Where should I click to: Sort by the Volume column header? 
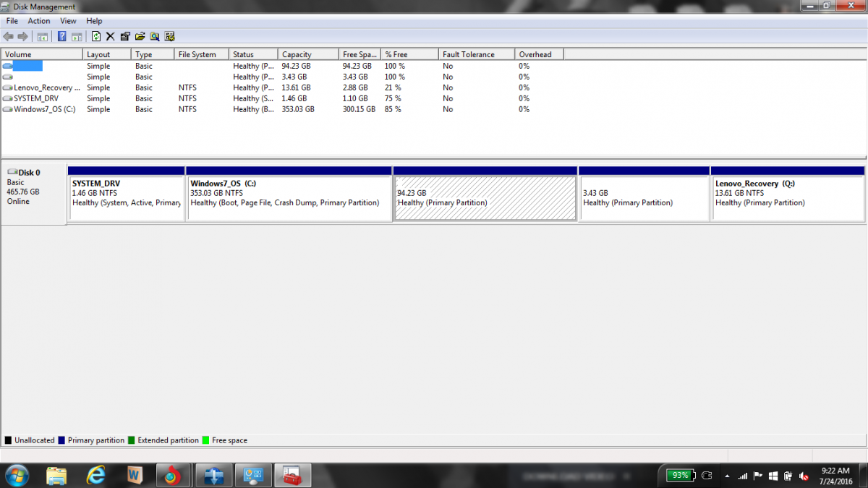coord(43,54)
